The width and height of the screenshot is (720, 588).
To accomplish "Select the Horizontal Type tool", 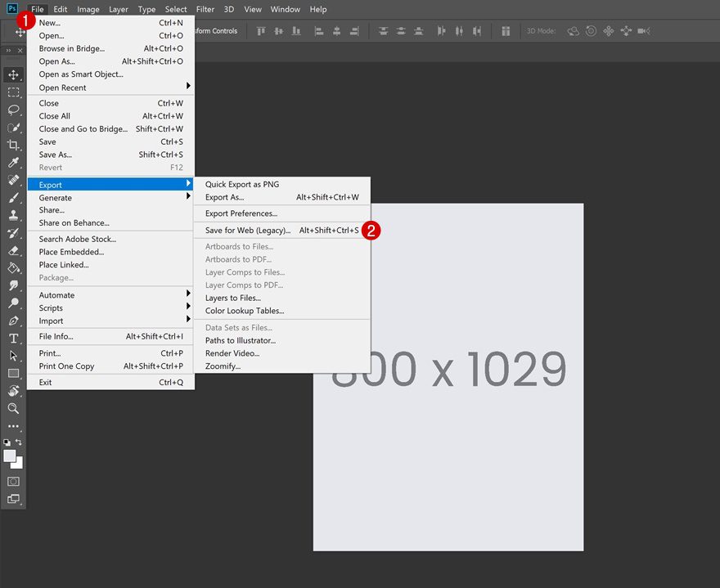I will 13,339.
